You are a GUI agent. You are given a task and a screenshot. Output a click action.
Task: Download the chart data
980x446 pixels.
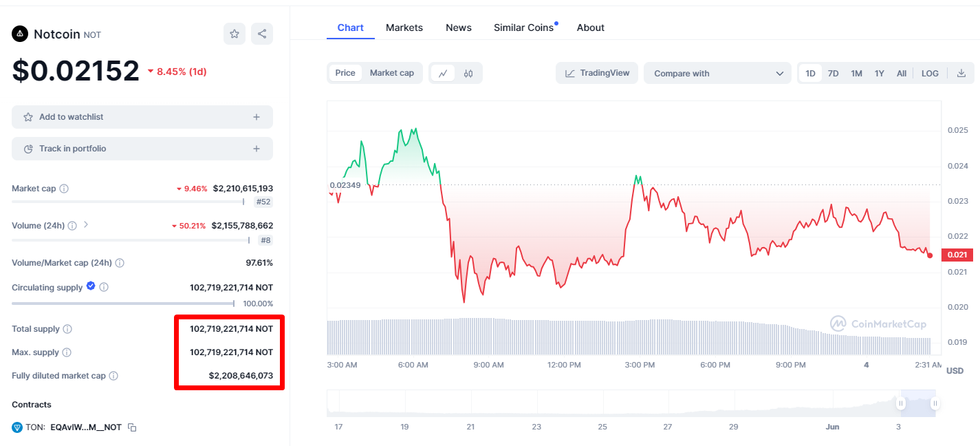point(961,73)
